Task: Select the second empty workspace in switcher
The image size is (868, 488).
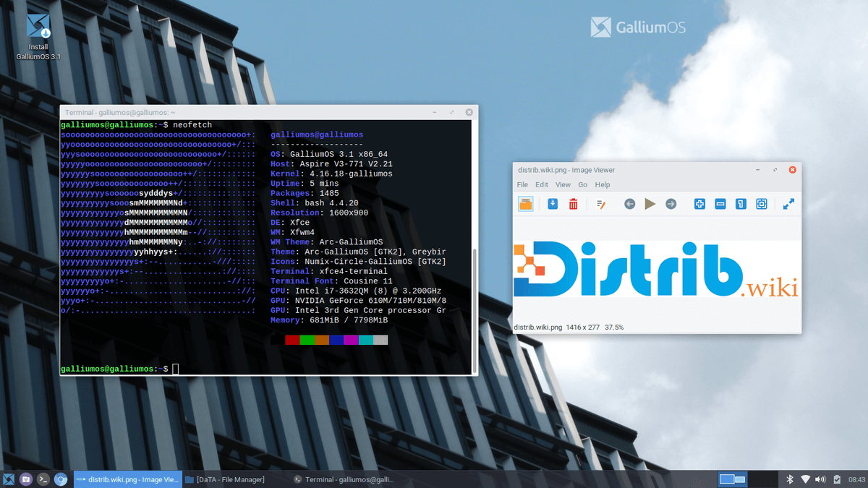Action: tap(762, 479)
